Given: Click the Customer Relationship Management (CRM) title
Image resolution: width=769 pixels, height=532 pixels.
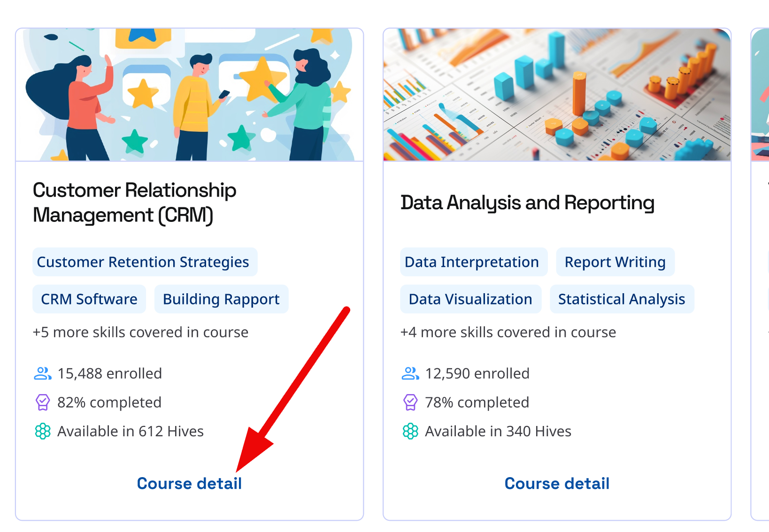Looking at the screenshot, I should tap(134, 203).
